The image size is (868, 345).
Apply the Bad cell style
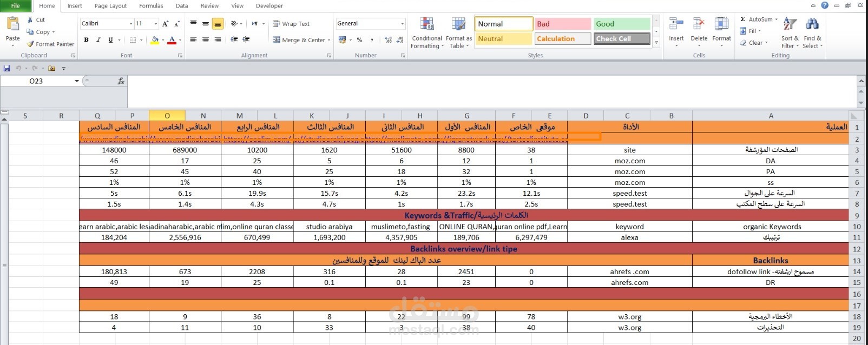coord(563,24)
